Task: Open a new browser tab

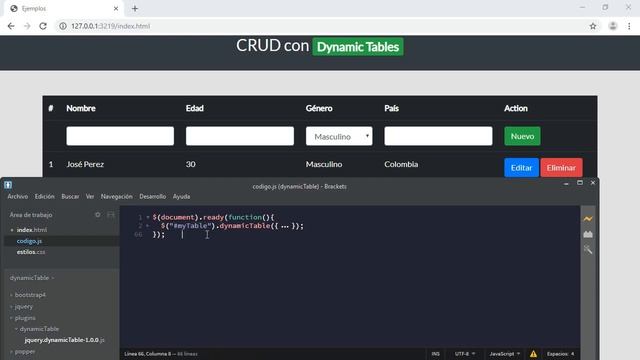Action: click(x=135, y=8)
